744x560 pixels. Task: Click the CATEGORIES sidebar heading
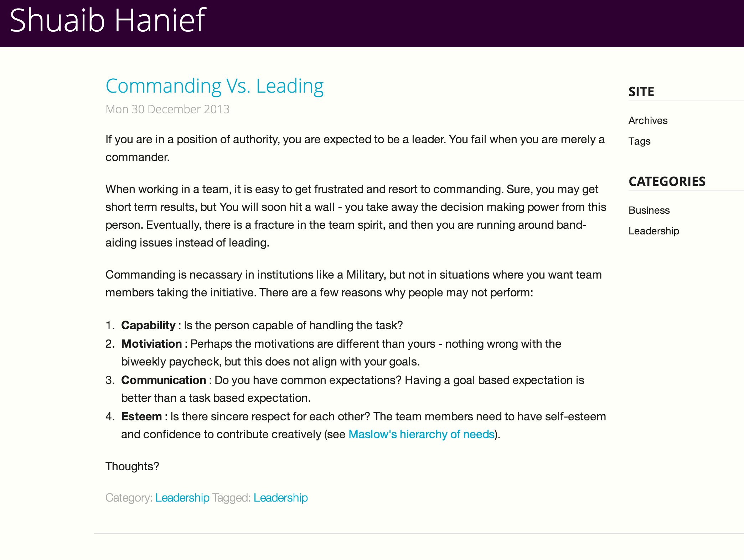[x=667, y=181]
